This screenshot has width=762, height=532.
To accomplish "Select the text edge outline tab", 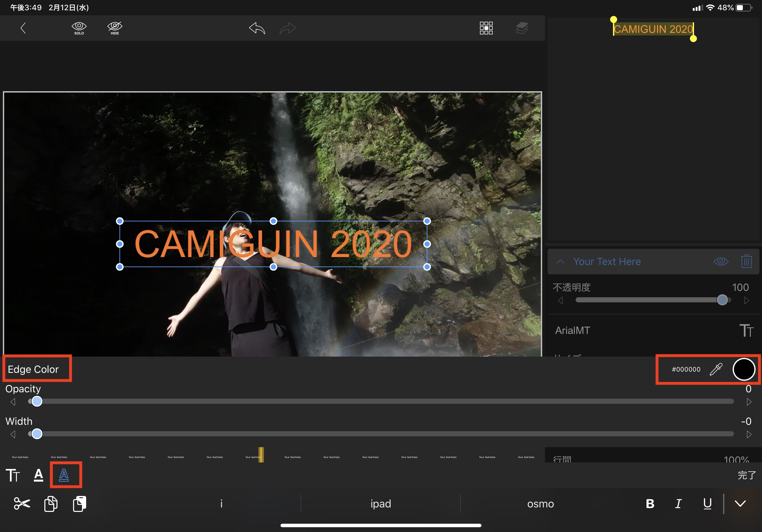I will click(x=64, y=475).
